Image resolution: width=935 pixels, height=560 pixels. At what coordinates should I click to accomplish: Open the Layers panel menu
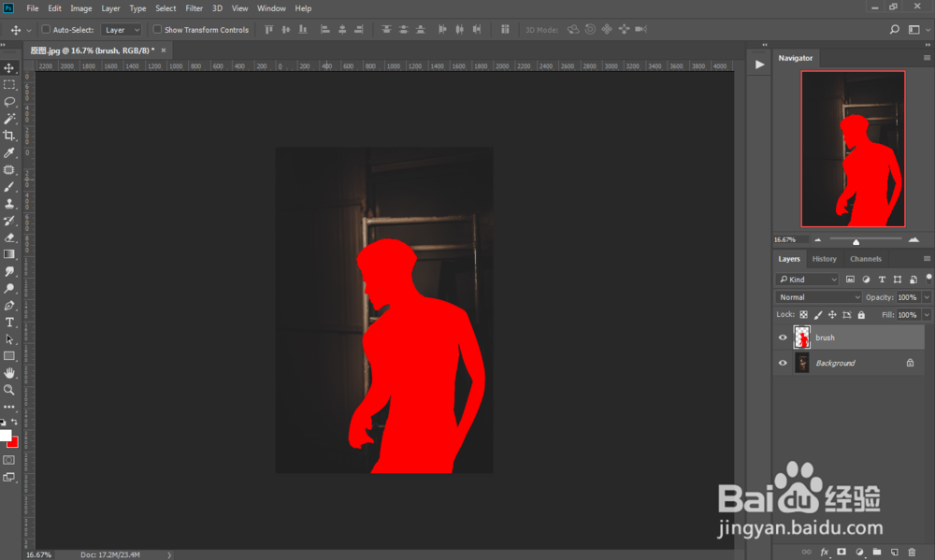click(x=927, y=259)
